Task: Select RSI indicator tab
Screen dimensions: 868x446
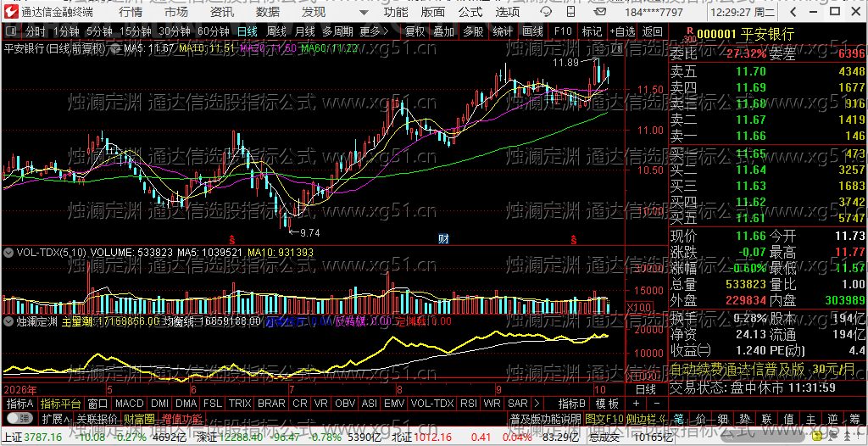Action: [x=469, y=403]
